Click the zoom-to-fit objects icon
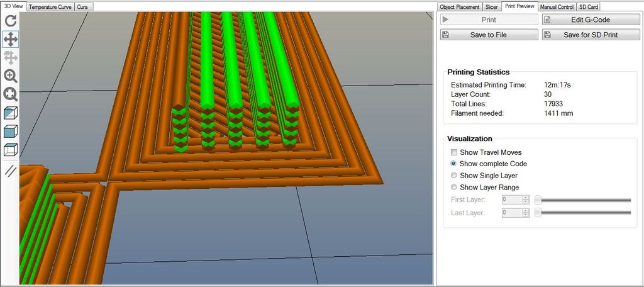This screenshot has width=644, height=287. [x=10, y=94]
